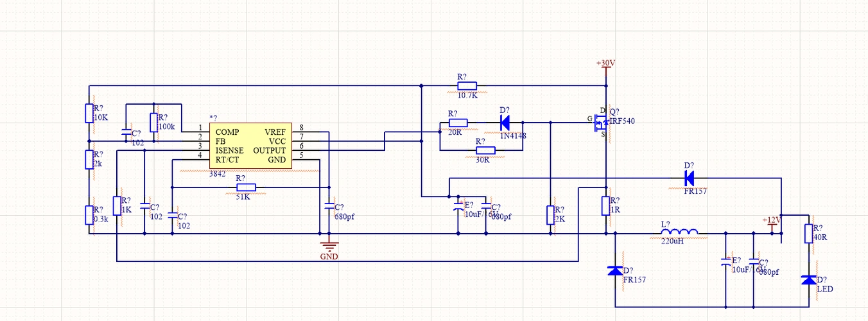Click the 0.3k resistor

point(89,215)
